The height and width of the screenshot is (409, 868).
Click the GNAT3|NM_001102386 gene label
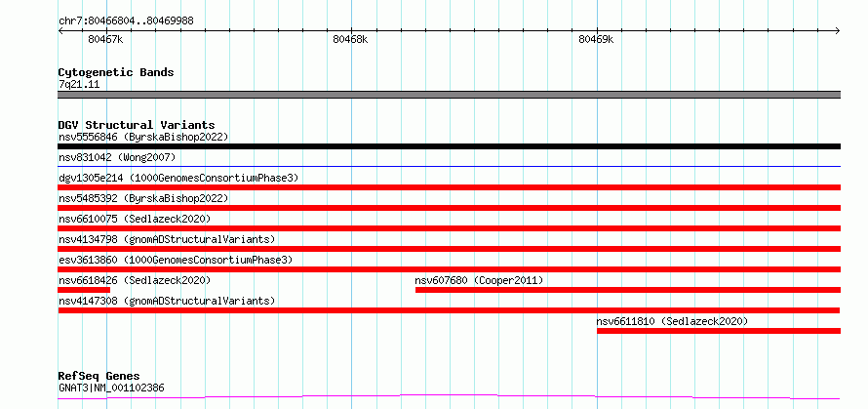(x=111, y=388)
